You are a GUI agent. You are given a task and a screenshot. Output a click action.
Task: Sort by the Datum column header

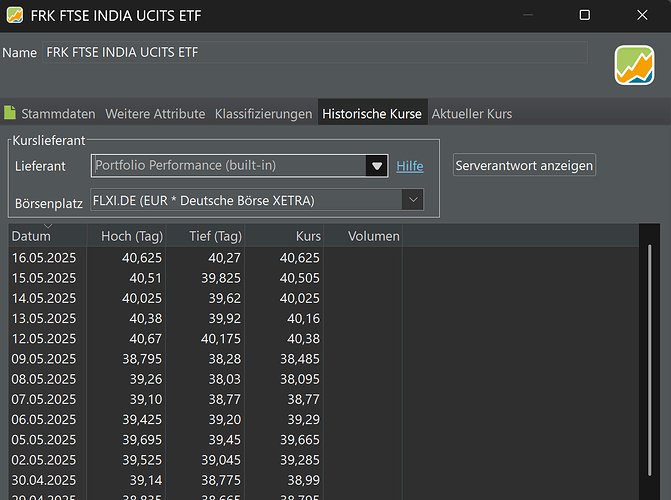[48, 236]
